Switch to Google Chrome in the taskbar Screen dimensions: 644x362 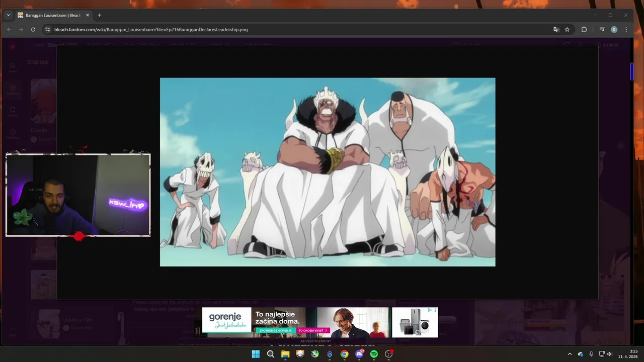(x=344, y=354)
